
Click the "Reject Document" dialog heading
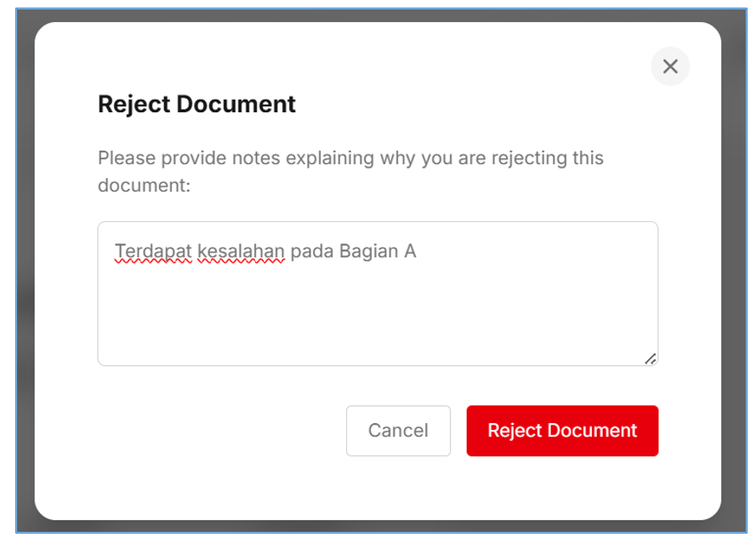click(196, 104)
